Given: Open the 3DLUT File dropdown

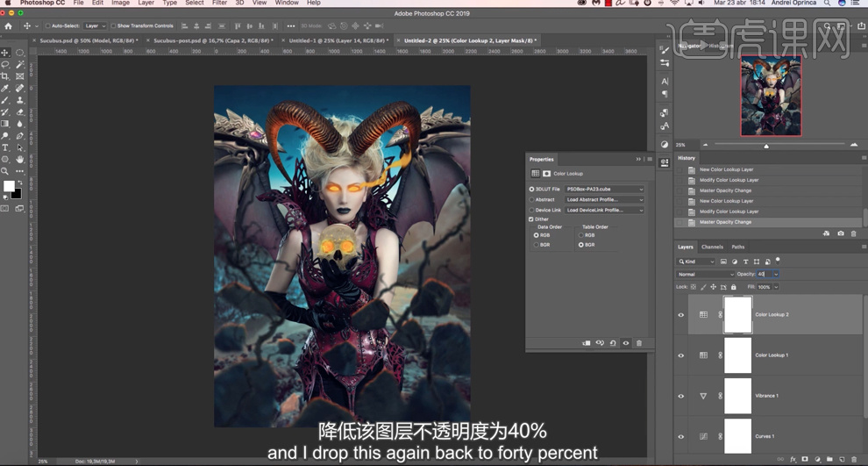Looking at the screenshot, I should coord(605,189).
